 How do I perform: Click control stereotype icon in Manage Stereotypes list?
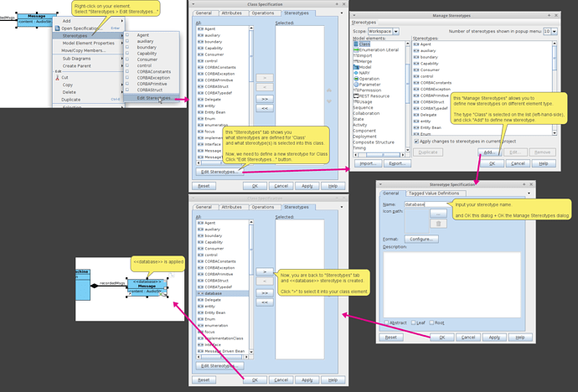[x=416, y=76]
